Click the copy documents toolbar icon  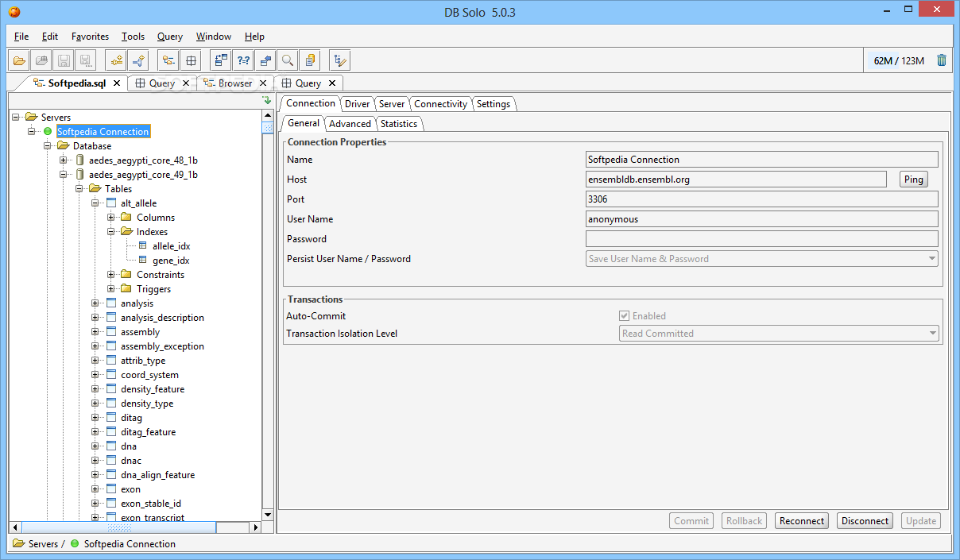(310, 60)
